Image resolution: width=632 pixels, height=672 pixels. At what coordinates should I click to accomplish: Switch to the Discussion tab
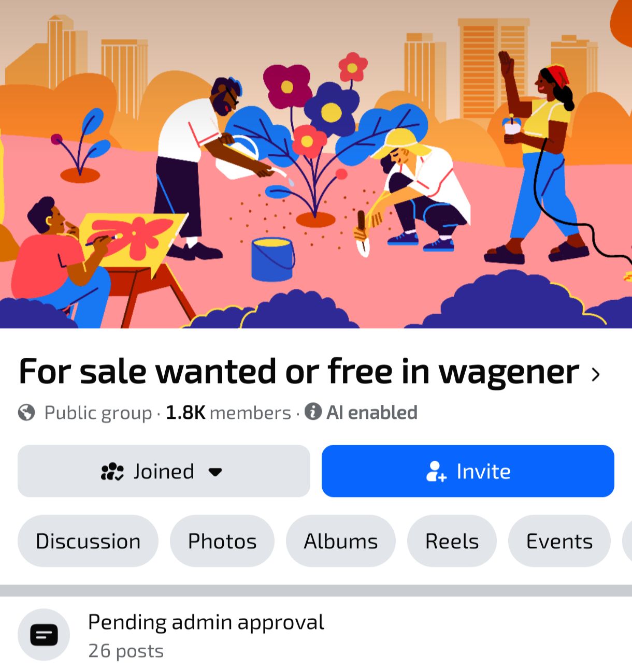pyautogui.click(x=88, y=541)
